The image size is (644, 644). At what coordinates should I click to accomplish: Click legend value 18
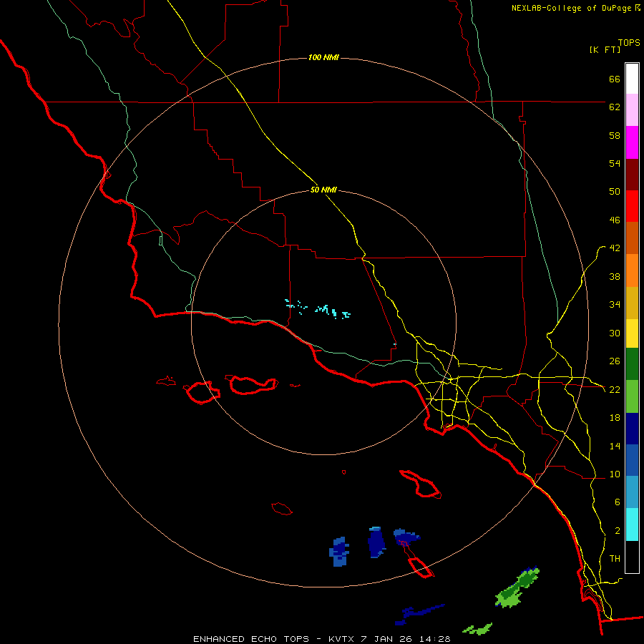click(x=615, y=418)
